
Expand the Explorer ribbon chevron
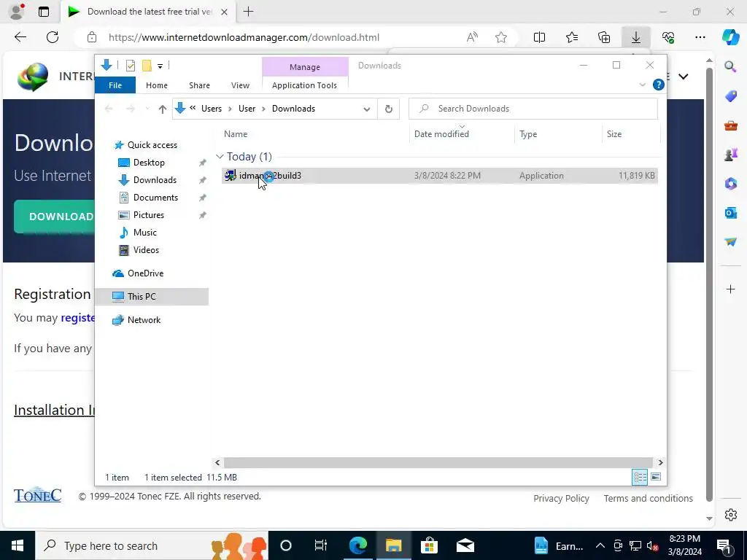click(x=642, y=85)
